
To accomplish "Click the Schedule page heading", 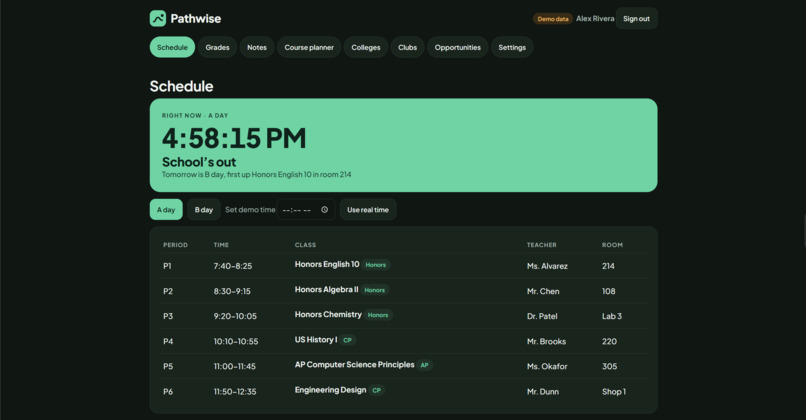I will click(181, 86).
